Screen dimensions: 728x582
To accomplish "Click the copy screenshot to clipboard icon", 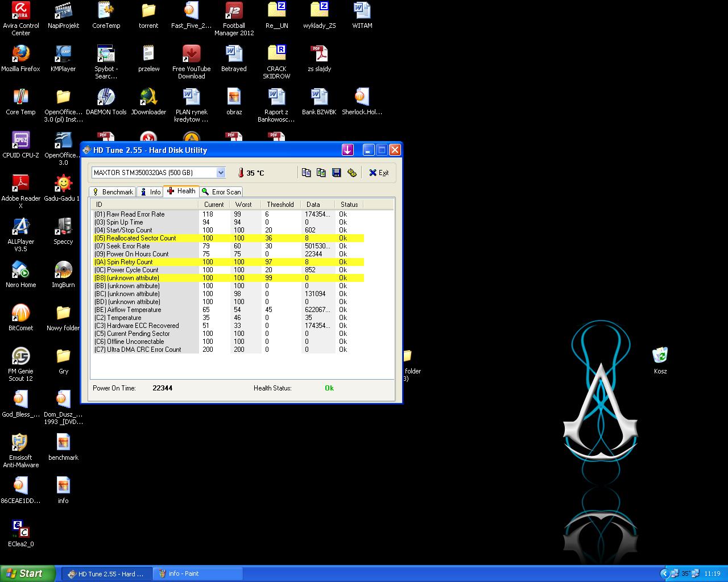I will point(321,173).
